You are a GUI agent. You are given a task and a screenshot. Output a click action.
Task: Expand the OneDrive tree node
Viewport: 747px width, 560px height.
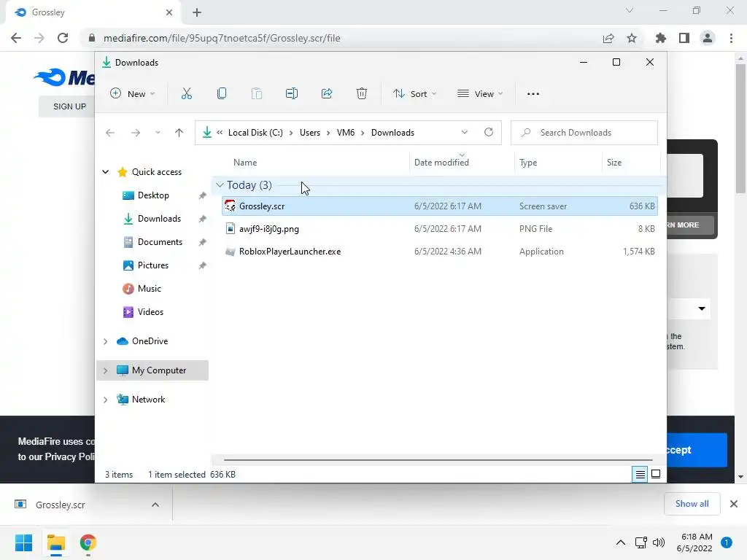(106, 341)
